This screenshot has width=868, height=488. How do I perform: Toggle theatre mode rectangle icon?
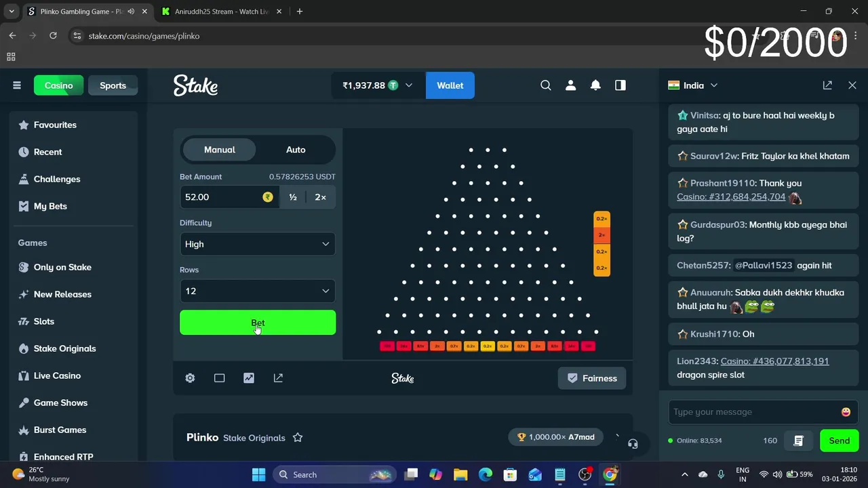(x=219, y=378)
